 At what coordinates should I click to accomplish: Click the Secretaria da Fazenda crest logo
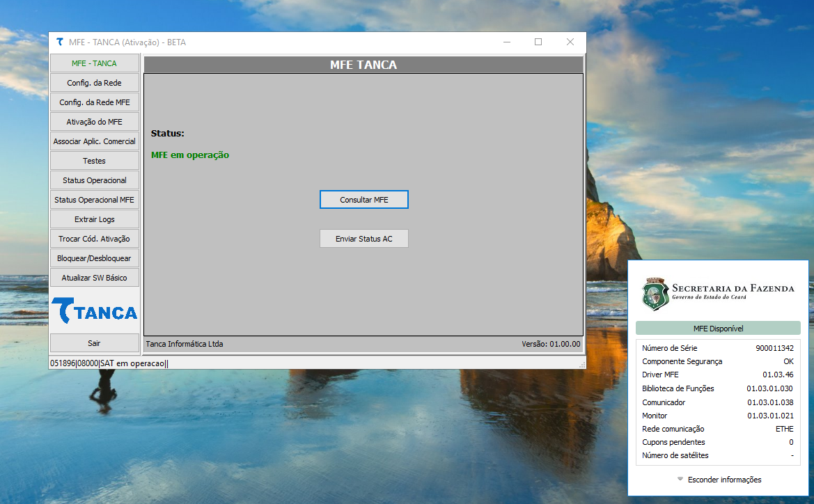pos(655,294)
